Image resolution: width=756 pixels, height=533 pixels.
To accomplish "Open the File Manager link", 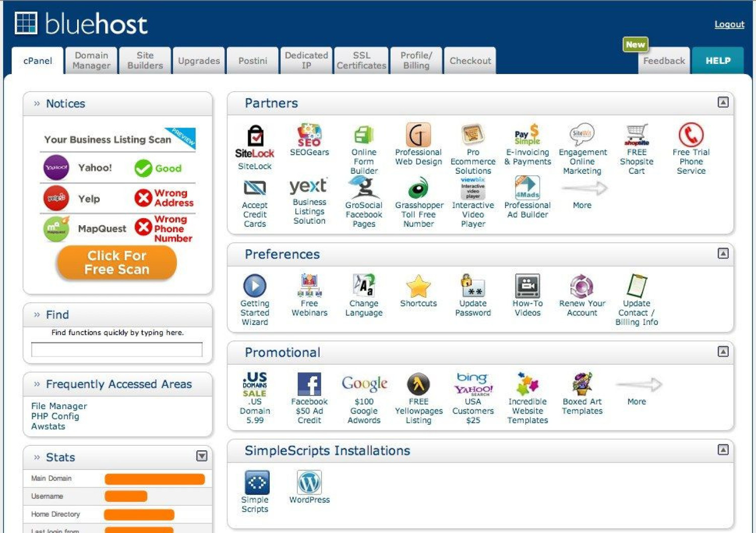I will click(x=59, y=406).
